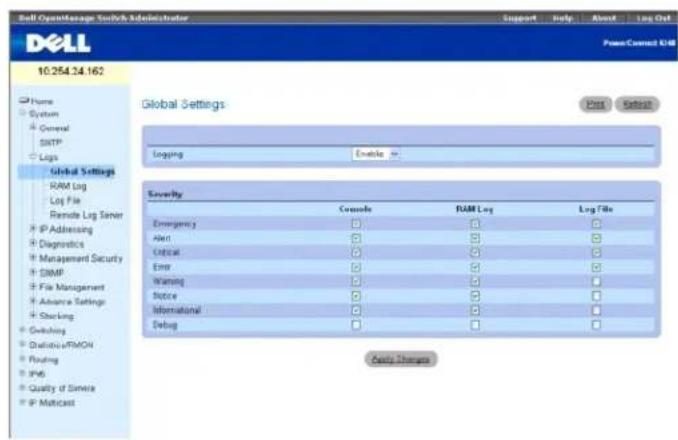
Task: Click the RAM Log column header
Action: [x=474, y=209]
